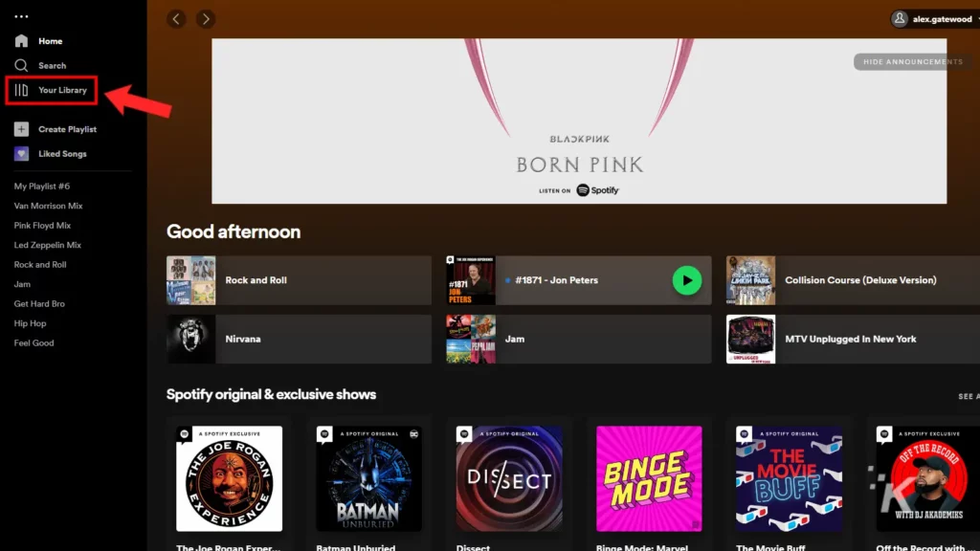Click the Liked Songs heart icon
The width and height of the screenshot is (980, 551).
21,154
